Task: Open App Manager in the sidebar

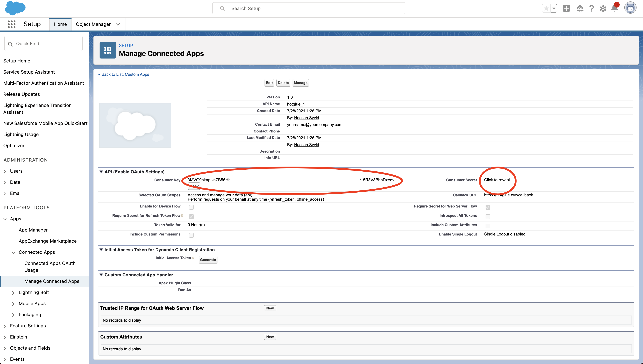Action: 33,230
